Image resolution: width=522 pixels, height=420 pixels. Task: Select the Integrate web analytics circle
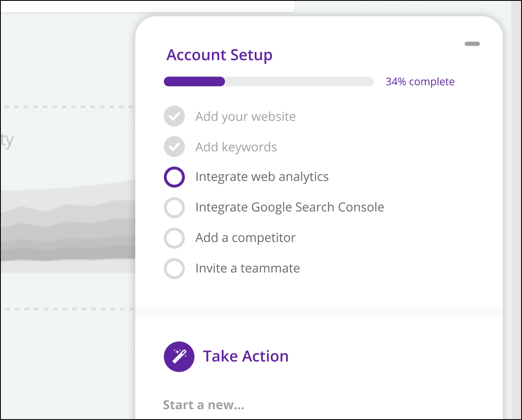coord(174,177)
